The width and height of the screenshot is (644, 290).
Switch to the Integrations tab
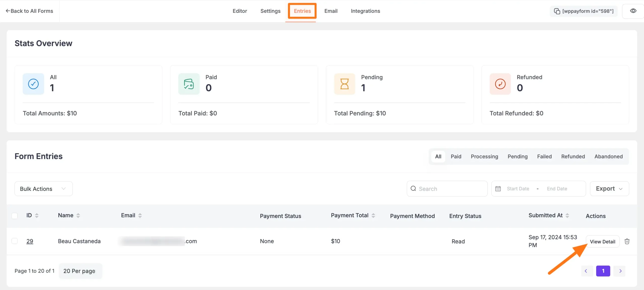(x=365, y=11)
